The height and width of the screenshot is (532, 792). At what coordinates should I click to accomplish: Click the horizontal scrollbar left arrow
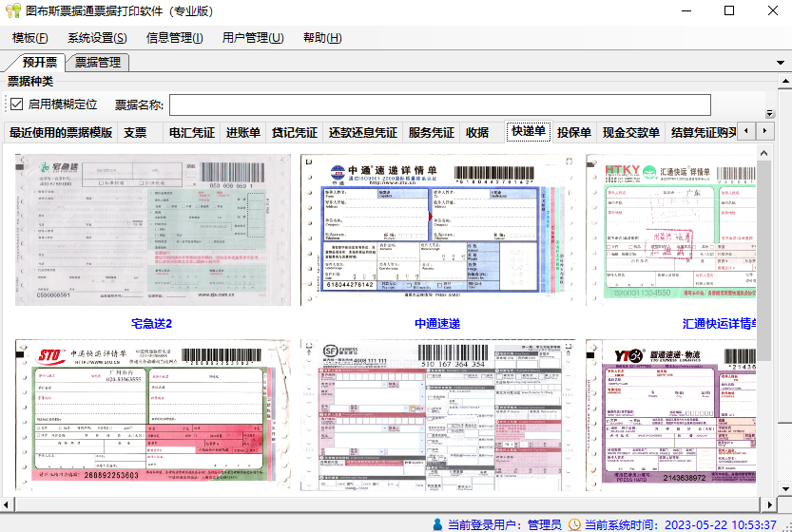click(6, 504)
